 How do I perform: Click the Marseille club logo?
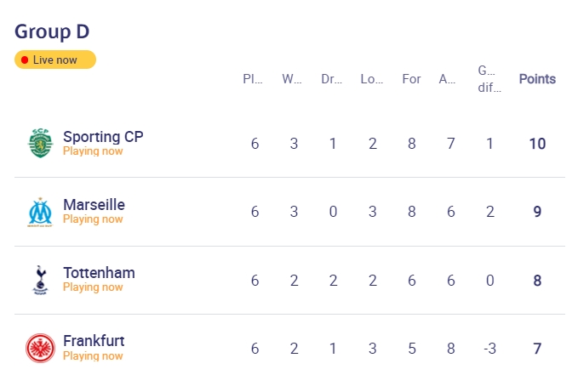coord(41,212)
